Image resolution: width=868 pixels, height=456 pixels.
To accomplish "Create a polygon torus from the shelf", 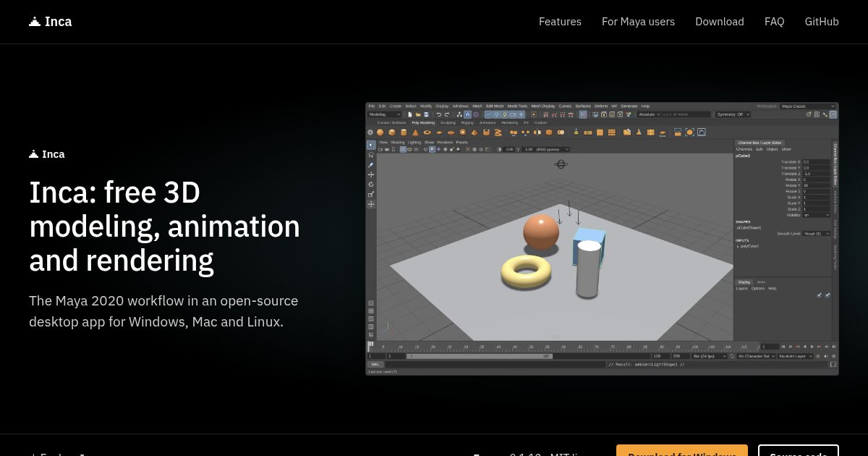I will (427, 132).
